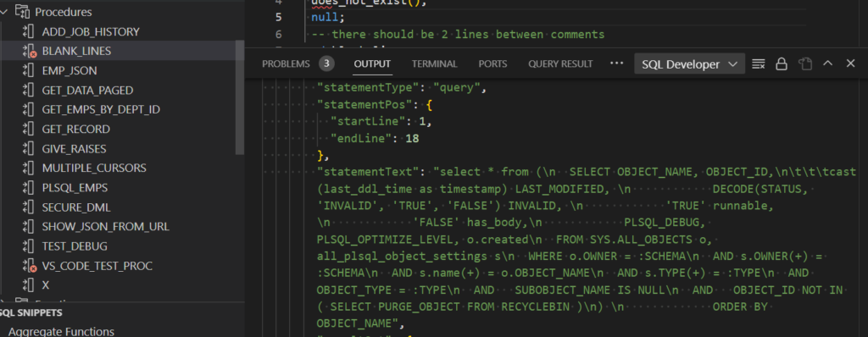
Task: Select SHOW_JSON_FROM_URL procedure
Action: coord(106,227)
